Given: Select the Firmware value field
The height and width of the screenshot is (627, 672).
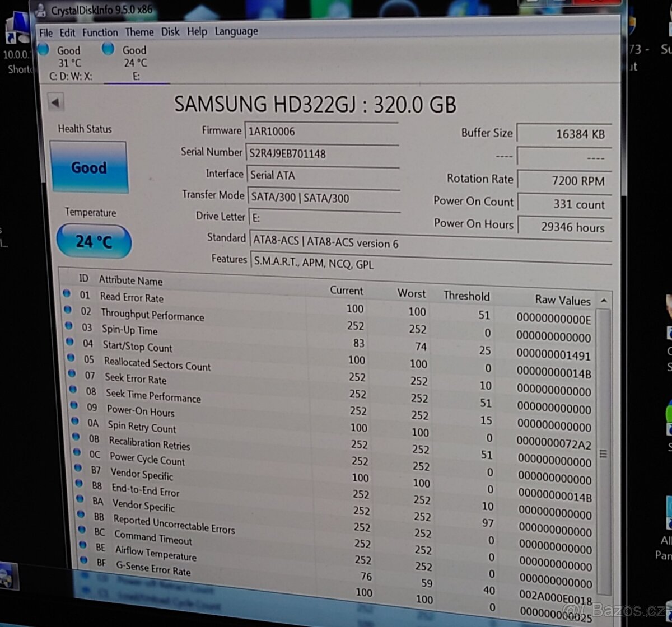Looking at the screenshot, I should coord(321,132).
